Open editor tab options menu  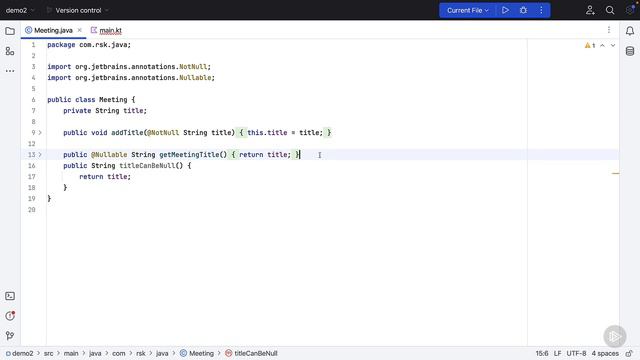[609, 30]
